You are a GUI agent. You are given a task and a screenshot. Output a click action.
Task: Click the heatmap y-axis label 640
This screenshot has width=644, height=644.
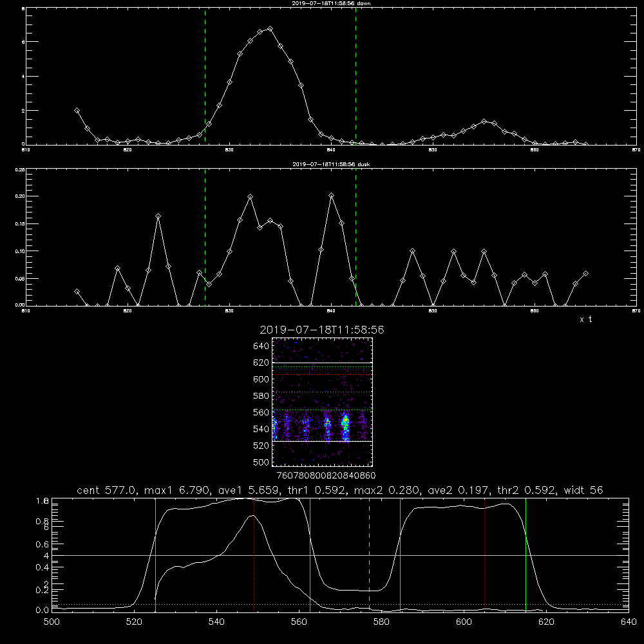(261, 346)
